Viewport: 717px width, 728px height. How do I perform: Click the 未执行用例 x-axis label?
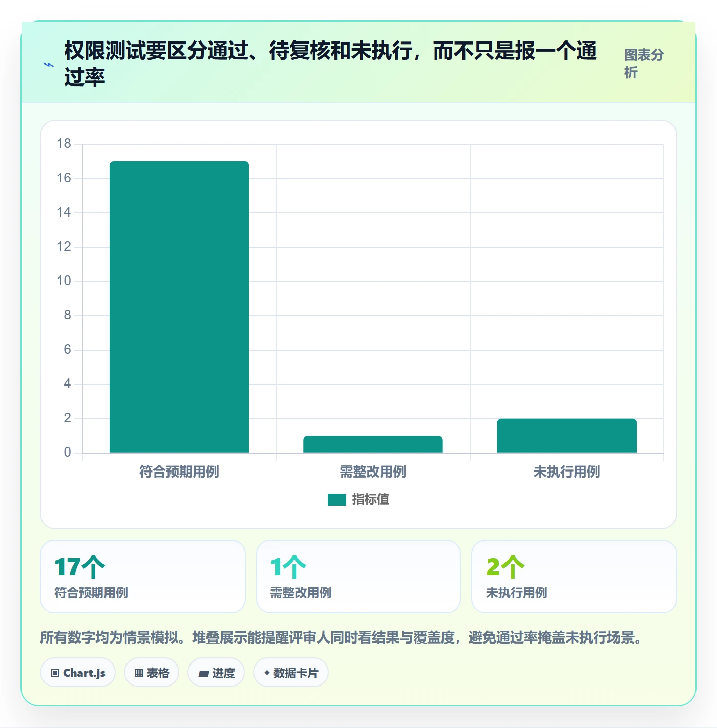[x=566, y=472]
